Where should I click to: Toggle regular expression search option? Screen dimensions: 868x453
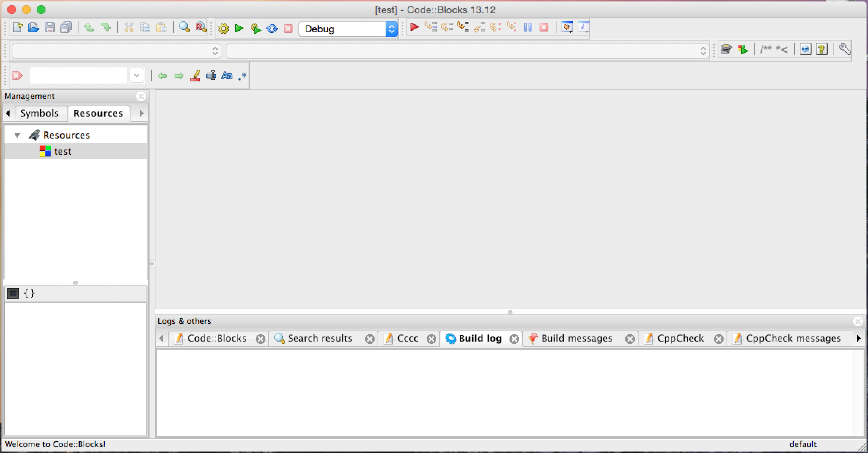pyautogui.click(x=242, y=76)
